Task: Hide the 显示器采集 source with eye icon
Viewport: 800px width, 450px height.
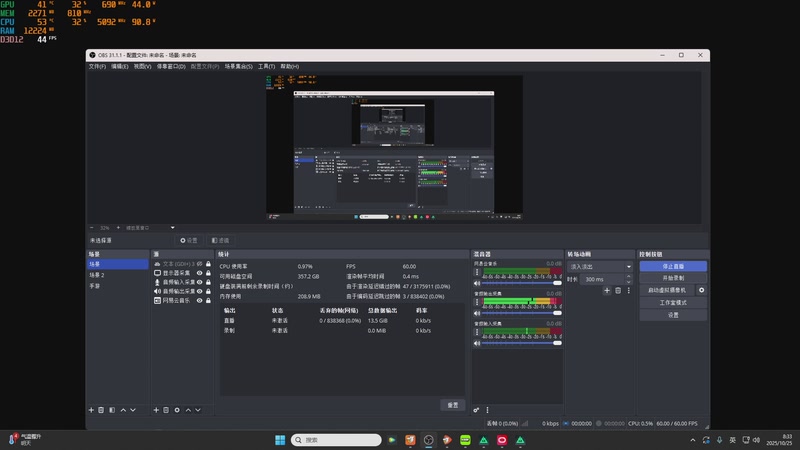Action: (x=199, y=273)
